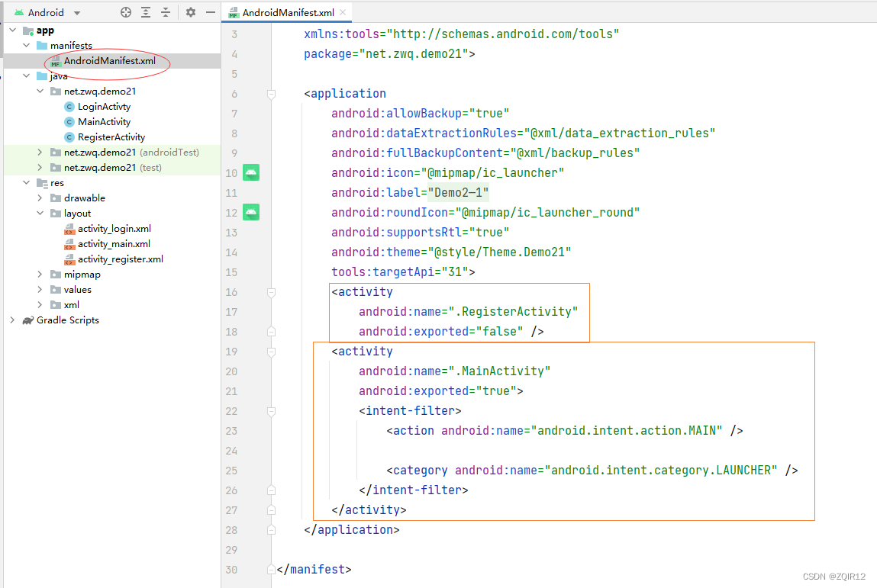Expand the xml folder
Screen dimensions: 877x588
tap(40, 304)
